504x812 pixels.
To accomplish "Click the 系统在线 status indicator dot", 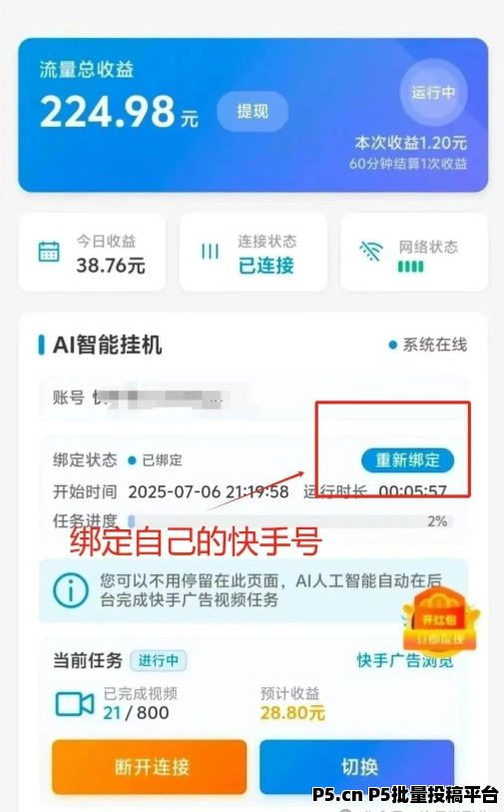I will pyautogui.click(x=393, y=345).
